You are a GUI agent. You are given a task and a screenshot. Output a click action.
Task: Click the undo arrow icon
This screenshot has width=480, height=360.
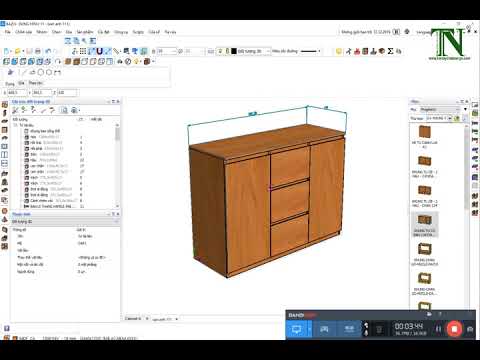point(48,51)
